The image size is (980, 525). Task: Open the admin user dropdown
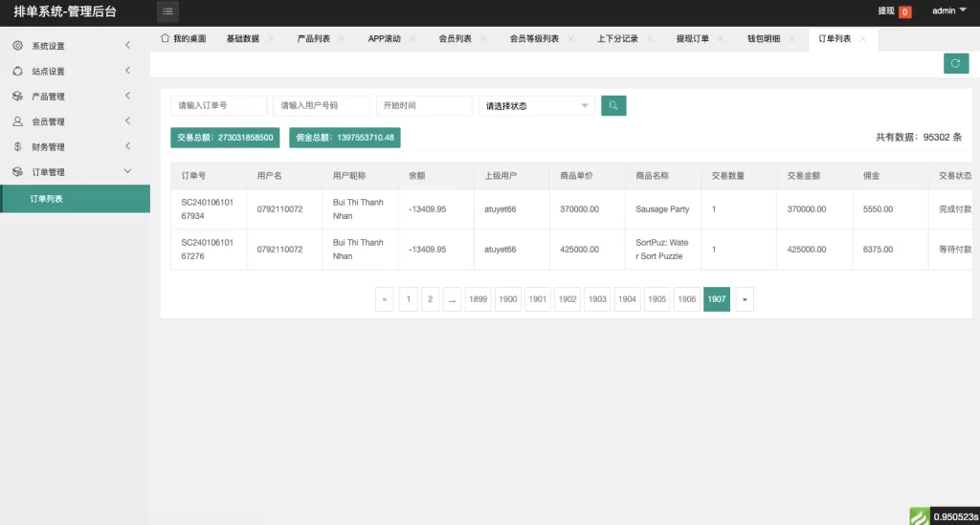(x=949, y=11)
